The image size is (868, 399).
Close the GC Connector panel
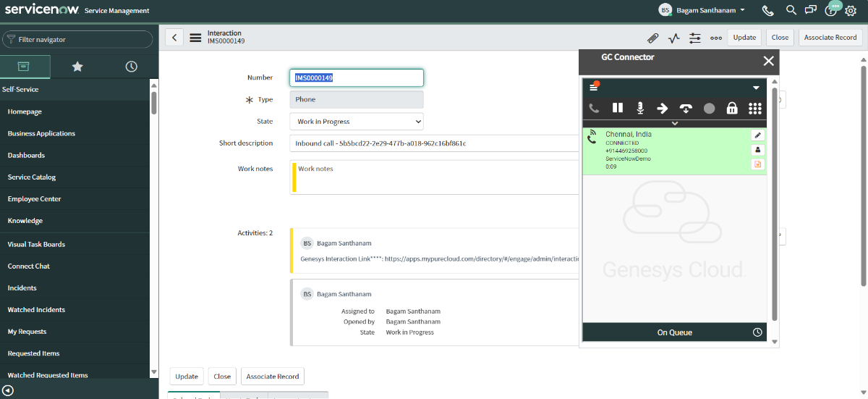point(768,61)
